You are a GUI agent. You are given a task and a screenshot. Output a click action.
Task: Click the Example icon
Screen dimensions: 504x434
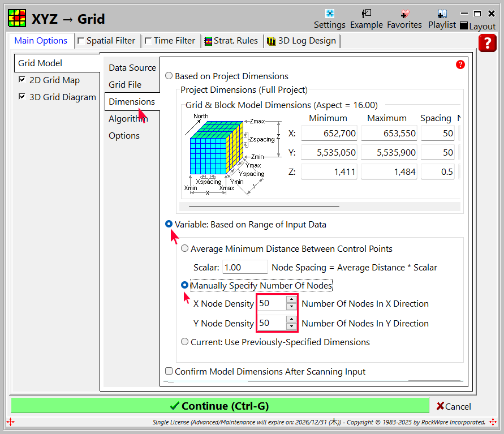pyautogui.click(x=367, y=14)
